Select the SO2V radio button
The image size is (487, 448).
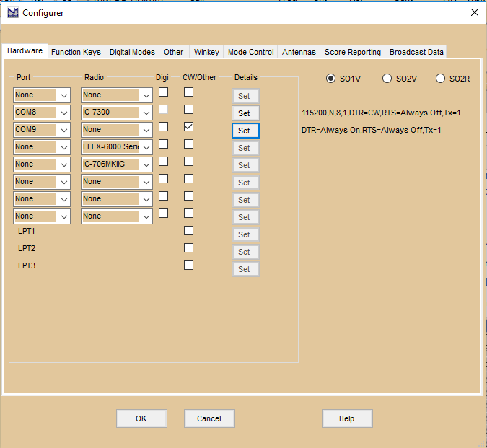(x=400, y=79)
